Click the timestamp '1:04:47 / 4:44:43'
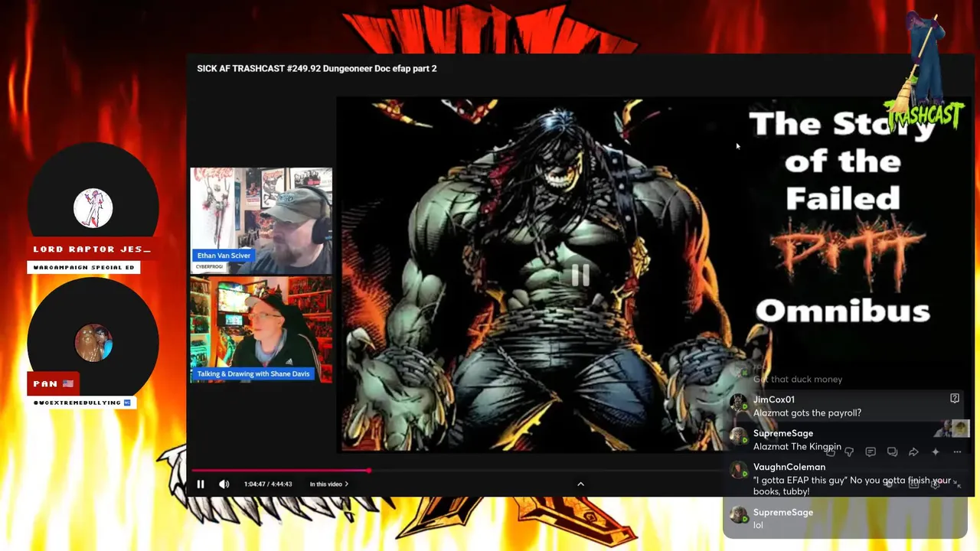The height and width of the screenshot is (551, 980). point(268,484)
